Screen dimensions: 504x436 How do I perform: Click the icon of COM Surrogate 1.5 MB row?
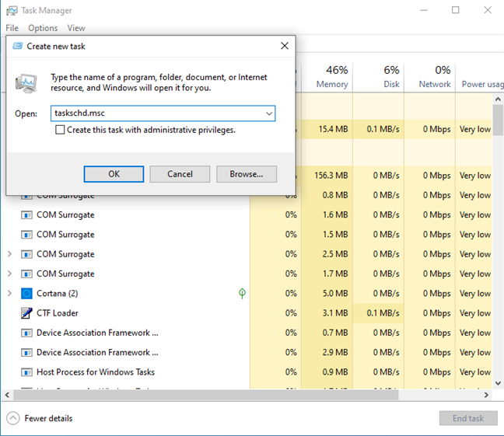26,235
